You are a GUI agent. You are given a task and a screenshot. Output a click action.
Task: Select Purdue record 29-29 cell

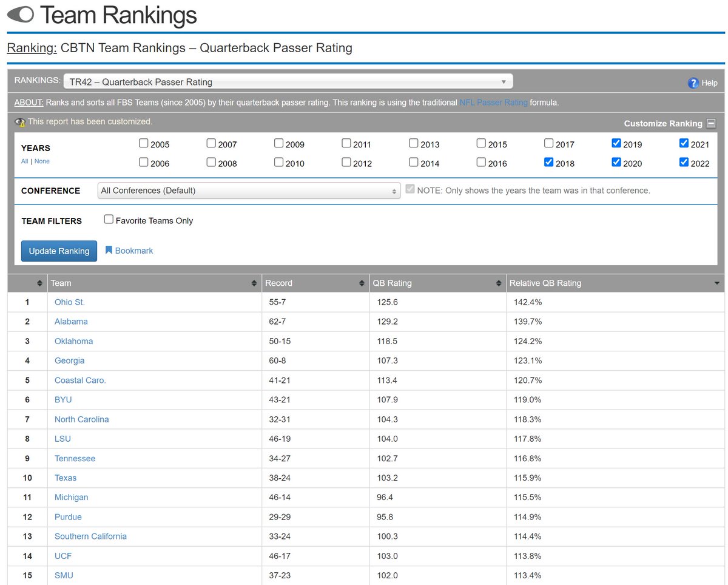click(x=315, y=516)
